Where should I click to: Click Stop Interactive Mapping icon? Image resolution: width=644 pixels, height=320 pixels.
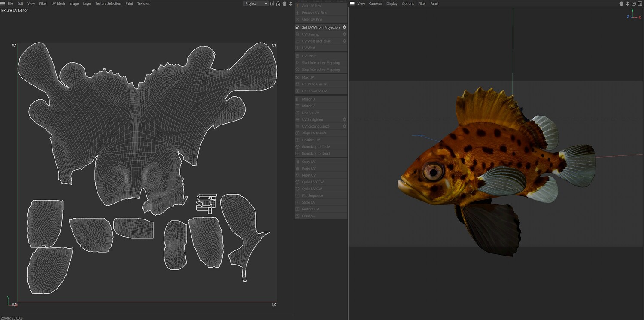(x=298, y=70)
